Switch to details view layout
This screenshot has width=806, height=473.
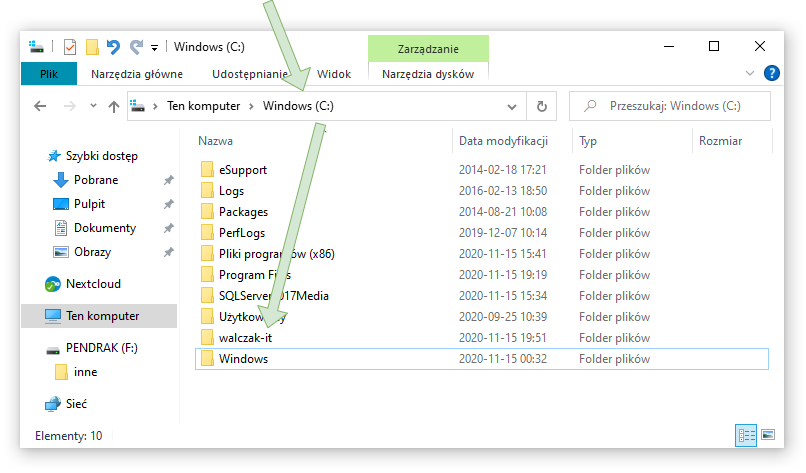pos(746,435)
